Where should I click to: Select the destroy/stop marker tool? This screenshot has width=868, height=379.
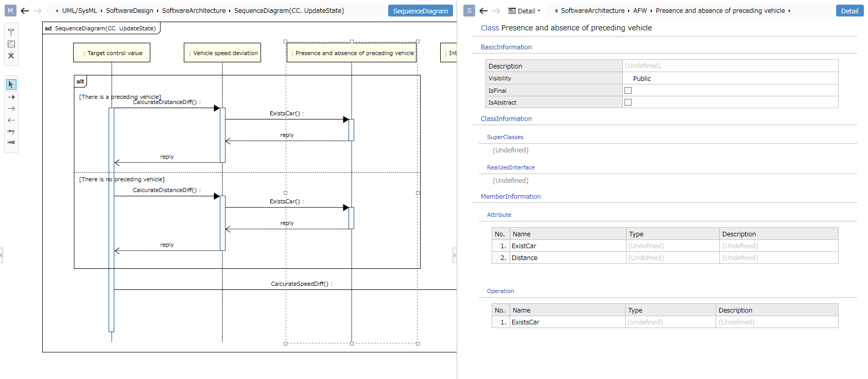click(11, 56)
